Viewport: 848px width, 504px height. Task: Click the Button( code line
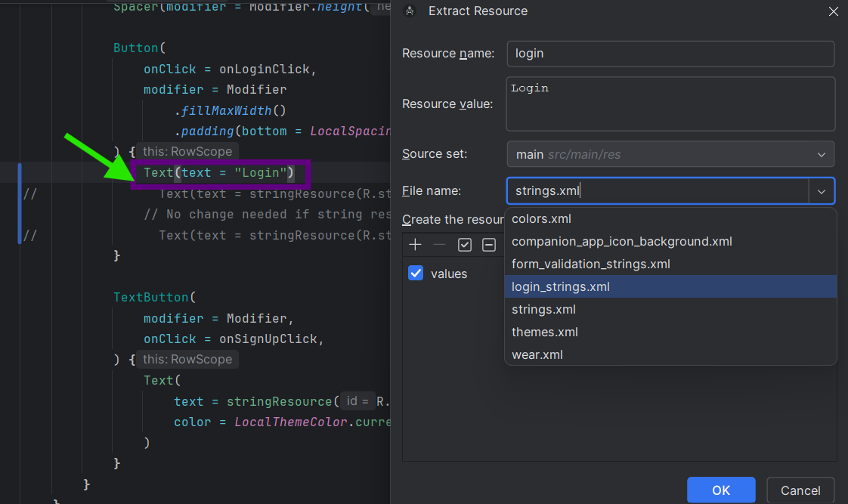[140, 48]
